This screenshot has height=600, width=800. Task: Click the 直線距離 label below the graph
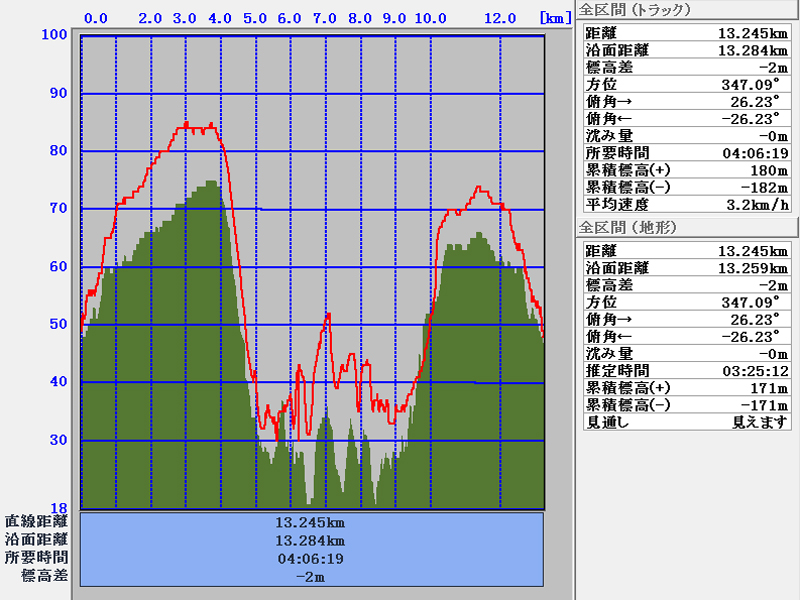pyautogui.click(x=37, y=522)
